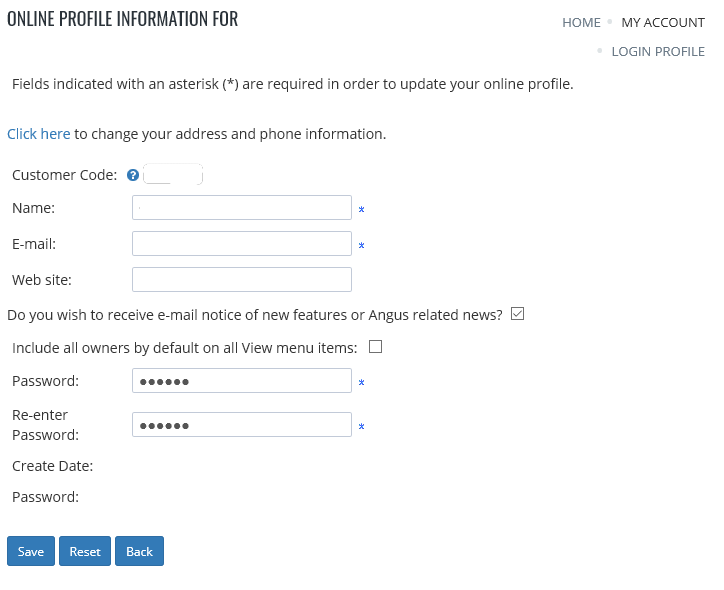Image resolution: width=724 pixels, height=590 pixels.
Task: Enable include all owners checkbox
Action: click(375, 347)
